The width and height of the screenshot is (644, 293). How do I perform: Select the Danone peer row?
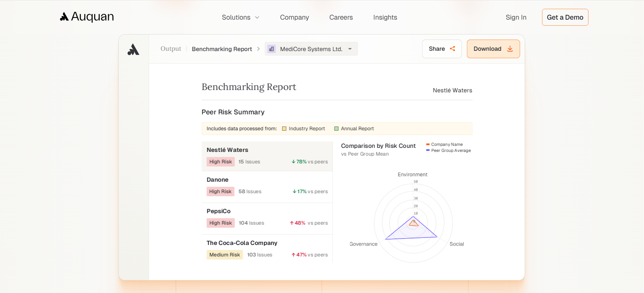click(x=267, y=187)
